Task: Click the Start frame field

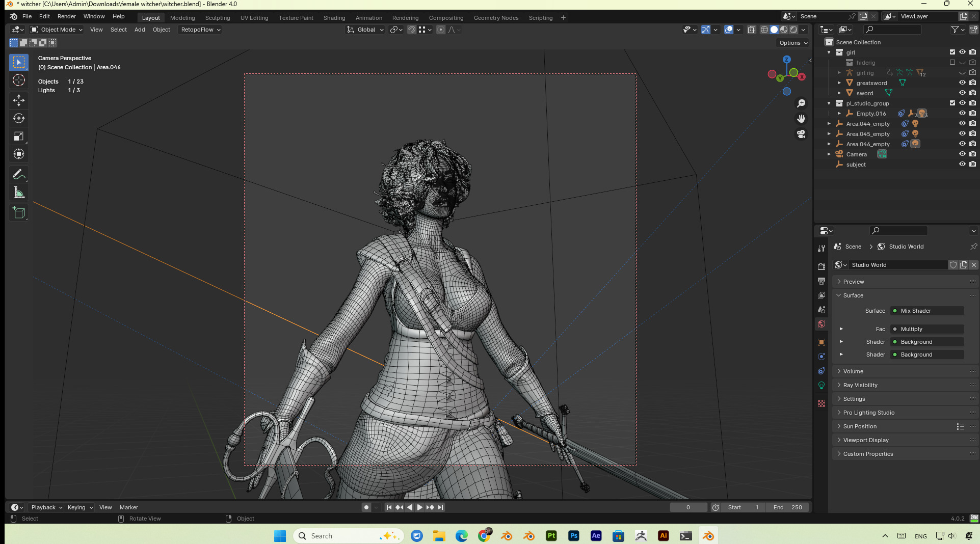Action: point(744,507)
